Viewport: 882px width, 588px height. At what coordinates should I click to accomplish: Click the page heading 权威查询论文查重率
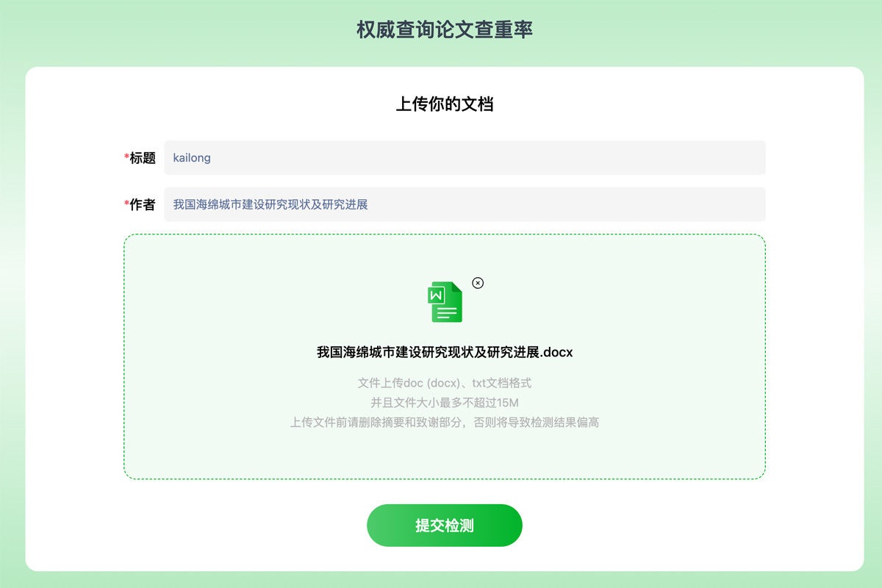click(444, 30)
